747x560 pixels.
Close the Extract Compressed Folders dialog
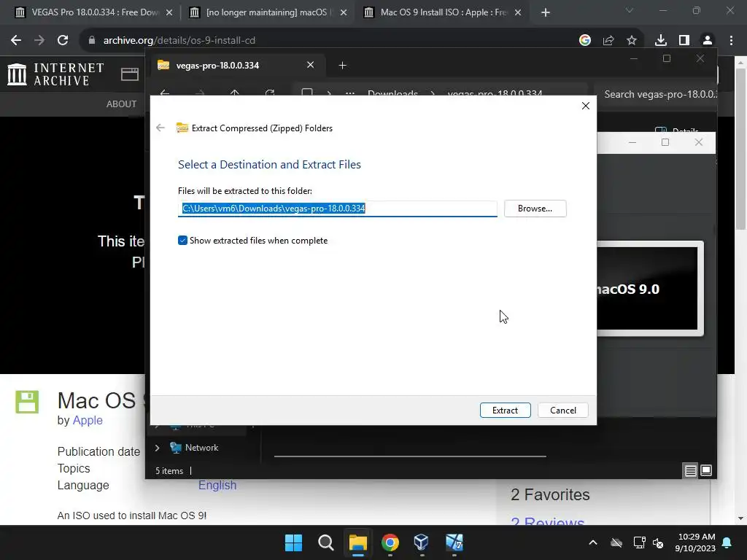tap(586, 106)
